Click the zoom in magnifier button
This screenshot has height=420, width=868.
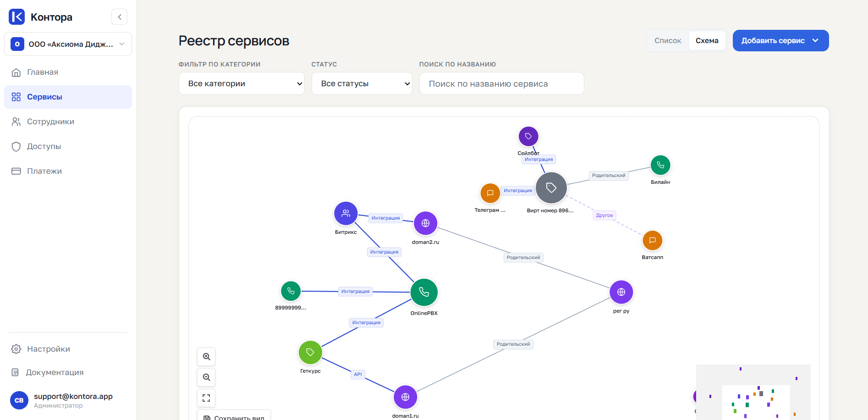tap(206, 357)
